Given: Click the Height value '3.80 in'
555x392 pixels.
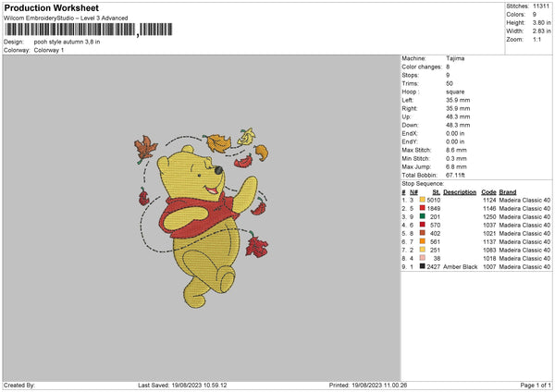Looking at the screenshot, I should (541, 22).
